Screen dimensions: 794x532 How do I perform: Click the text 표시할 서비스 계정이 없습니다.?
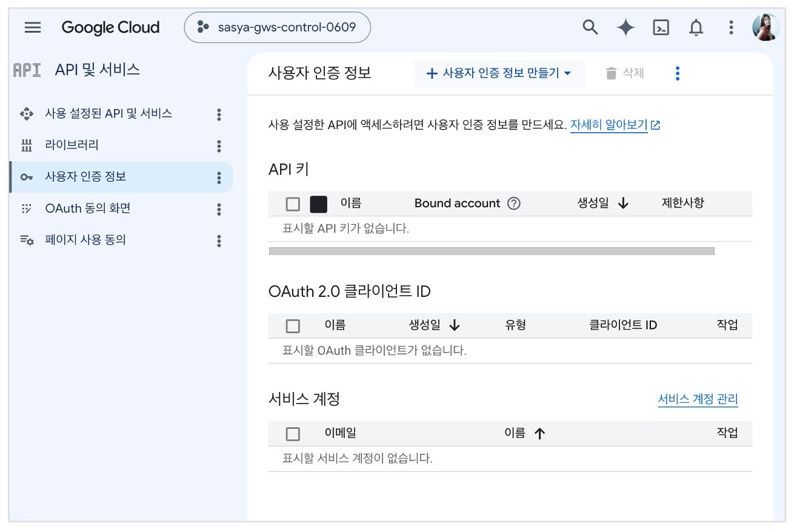click(358, 458)
